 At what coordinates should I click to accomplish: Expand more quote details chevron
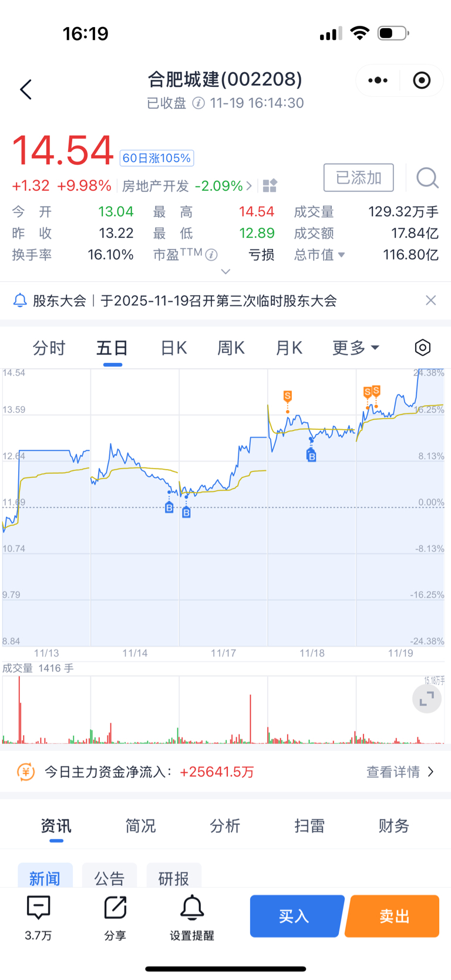click(225, 272)
